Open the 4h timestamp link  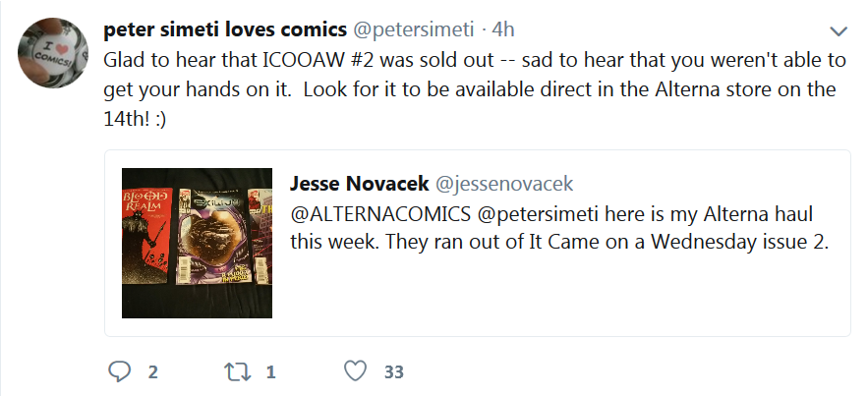tap(502, 29)
